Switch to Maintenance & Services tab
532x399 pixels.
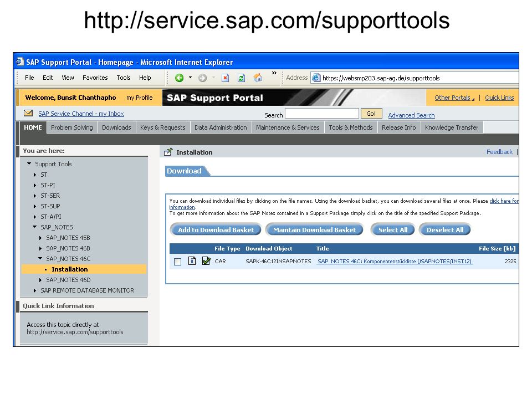288,127
